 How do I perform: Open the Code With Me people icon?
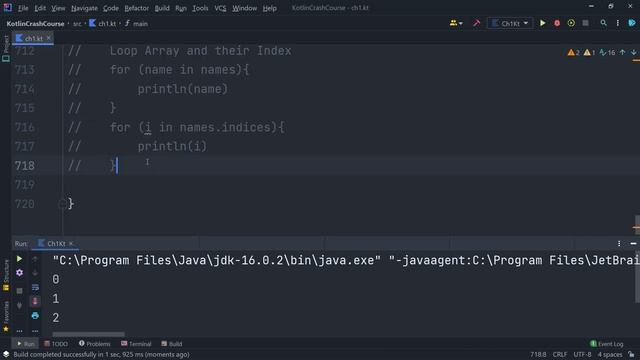coord(456,23)
